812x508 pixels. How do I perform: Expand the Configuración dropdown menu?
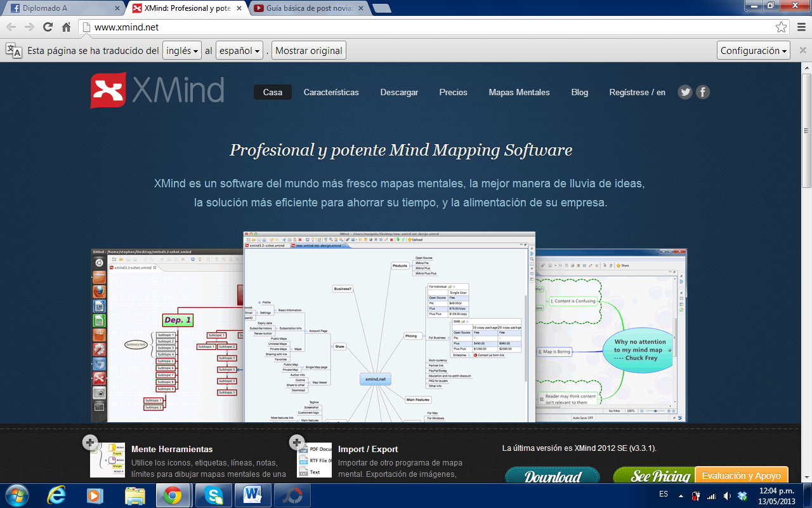click(753, 50)
